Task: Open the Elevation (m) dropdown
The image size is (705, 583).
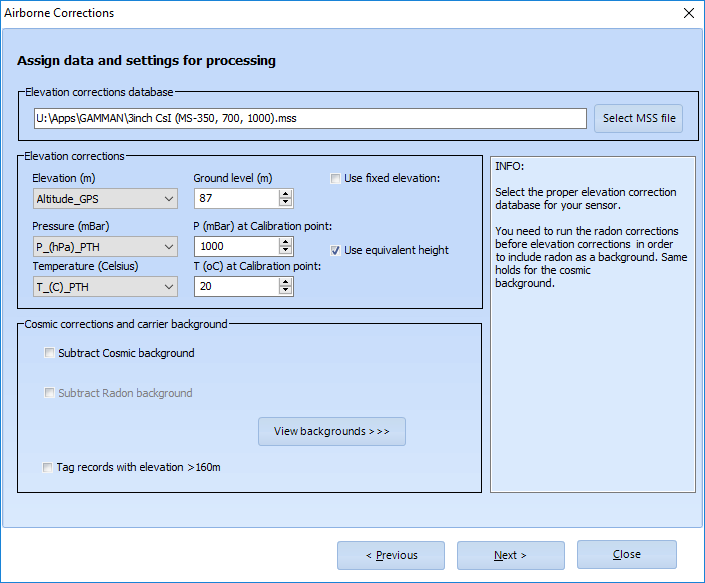Action: click(x=105, y=199)
